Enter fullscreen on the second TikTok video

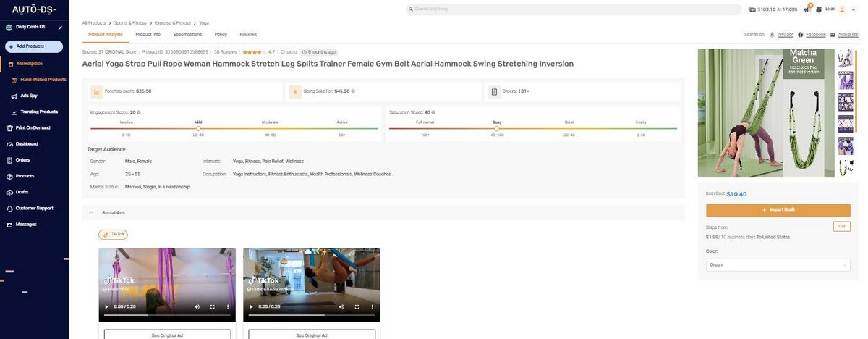357,307
